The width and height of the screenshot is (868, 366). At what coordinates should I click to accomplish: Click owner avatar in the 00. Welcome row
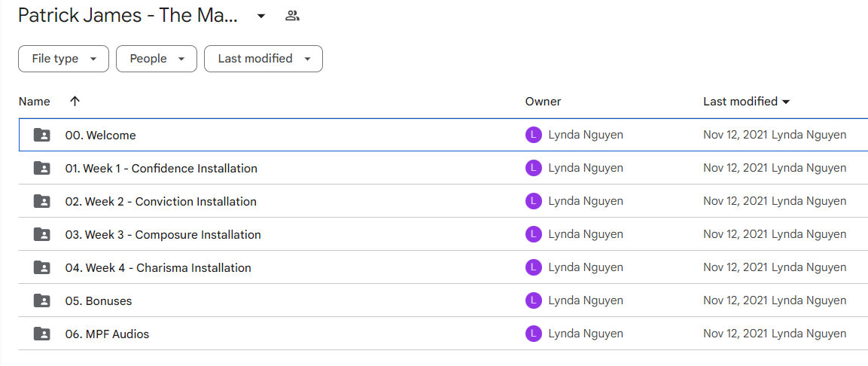tap(533, 135)
